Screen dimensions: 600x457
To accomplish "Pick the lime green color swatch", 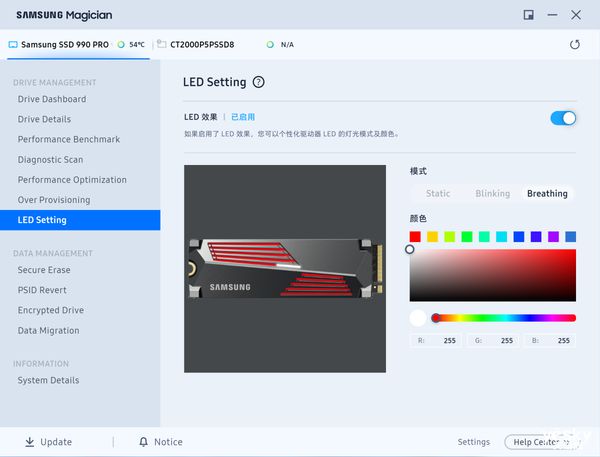I will (x=450, y=237).
